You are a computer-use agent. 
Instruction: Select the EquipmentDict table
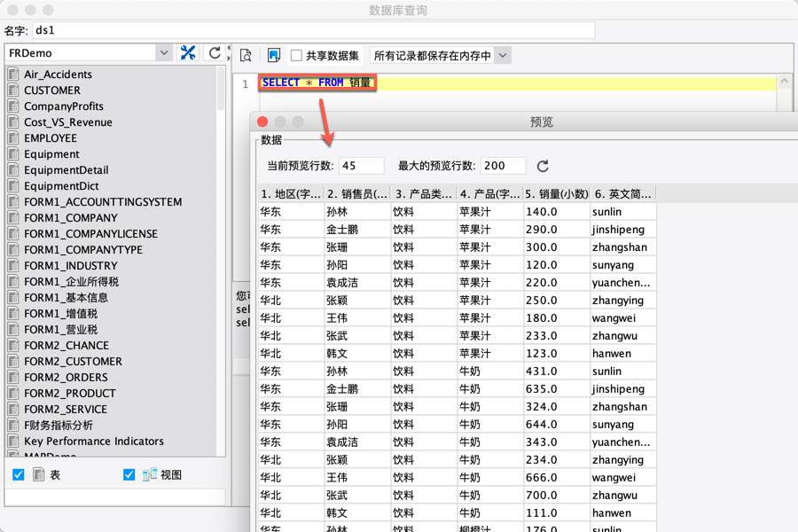point(61,186)
